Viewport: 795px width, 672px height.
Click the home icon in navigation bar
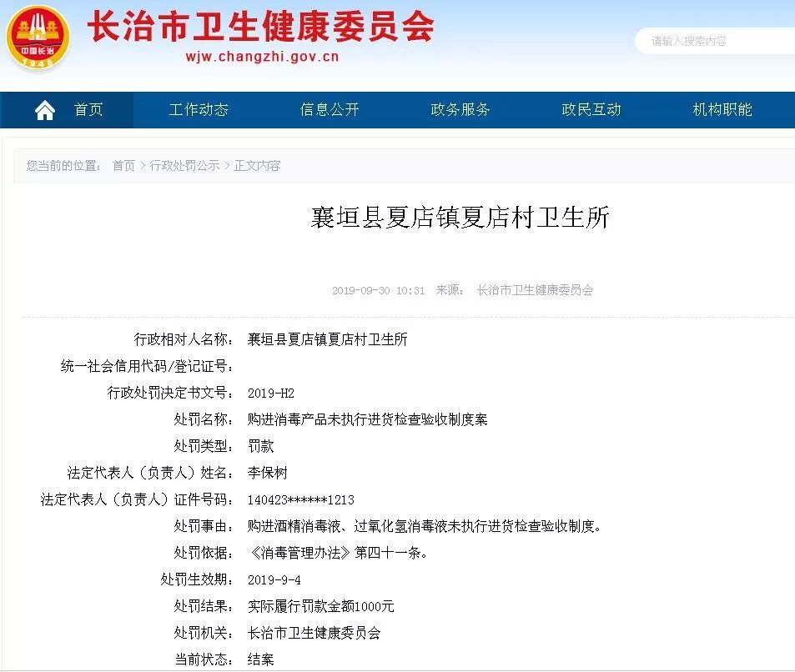[x=44, y=110]
